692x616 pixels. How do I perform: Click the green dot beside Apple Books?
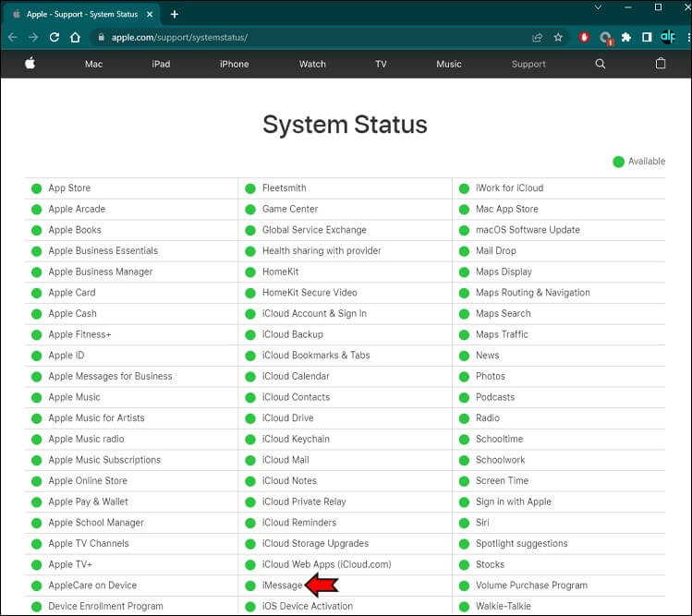[x=37, y=230]
